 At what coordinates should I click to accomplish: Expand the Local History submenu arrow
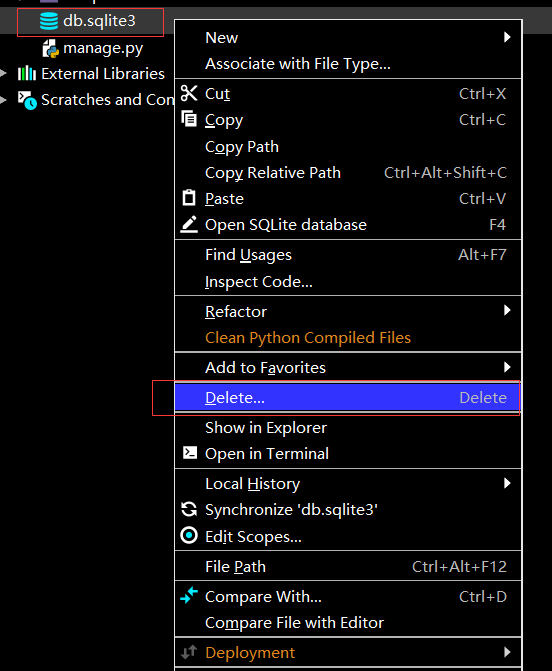click(x=507, y=483)
